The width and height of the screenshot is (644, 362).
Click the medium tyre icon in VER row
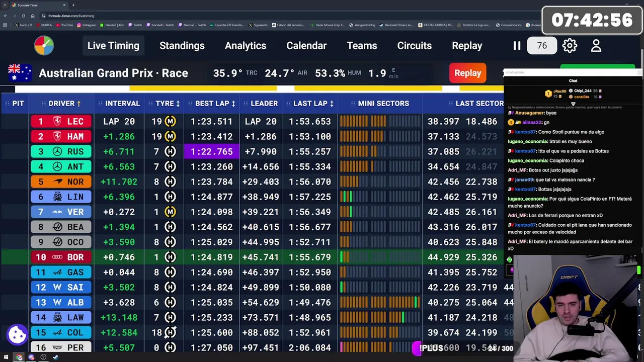coord(171,212)
